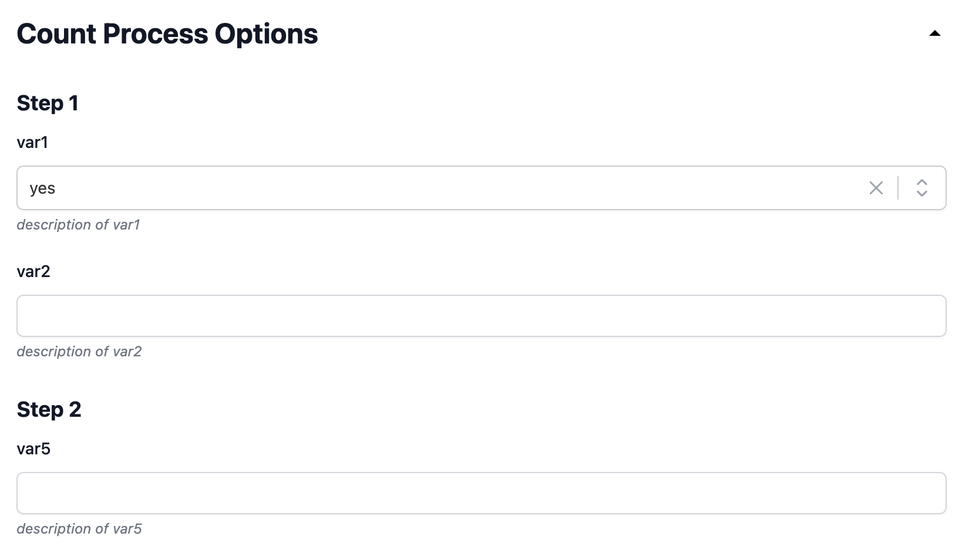The height and width of the screenshot is (560, 969).
Task: Click the var5 field label
Action: tap(33, 449)
